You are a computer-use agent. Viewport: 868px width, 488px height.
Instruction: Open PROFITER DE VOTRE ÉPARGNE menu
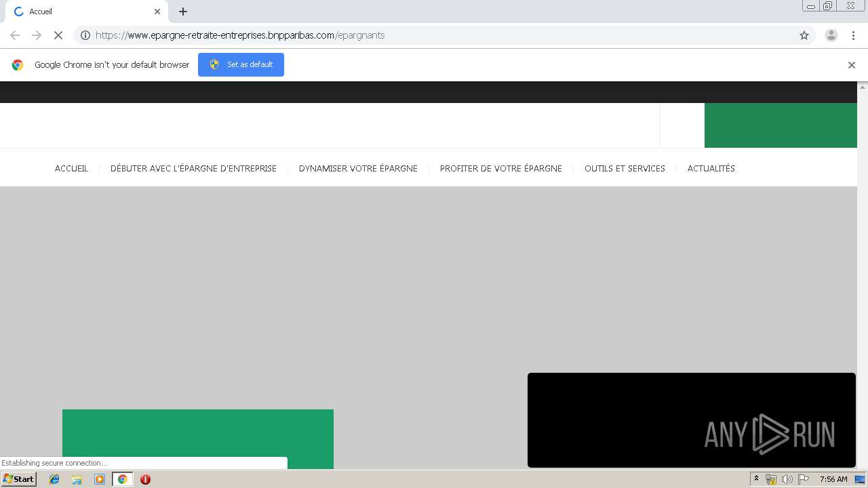[501, 168]
